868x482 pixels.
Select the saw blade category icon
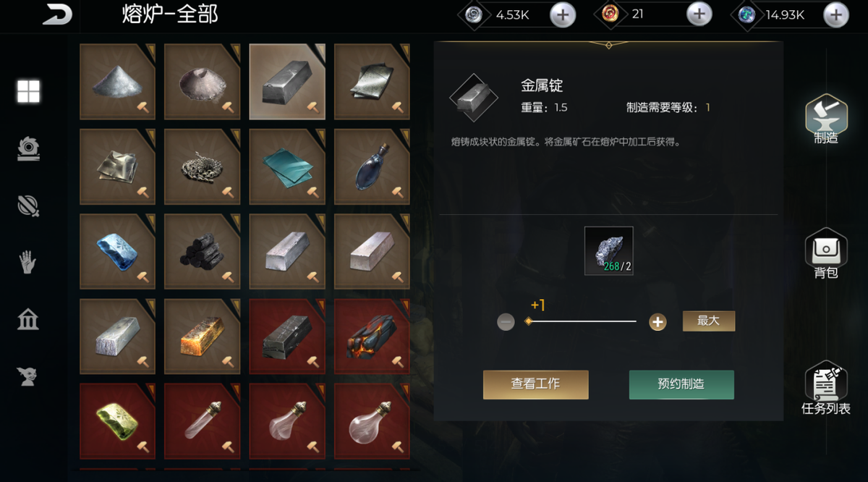28,148
